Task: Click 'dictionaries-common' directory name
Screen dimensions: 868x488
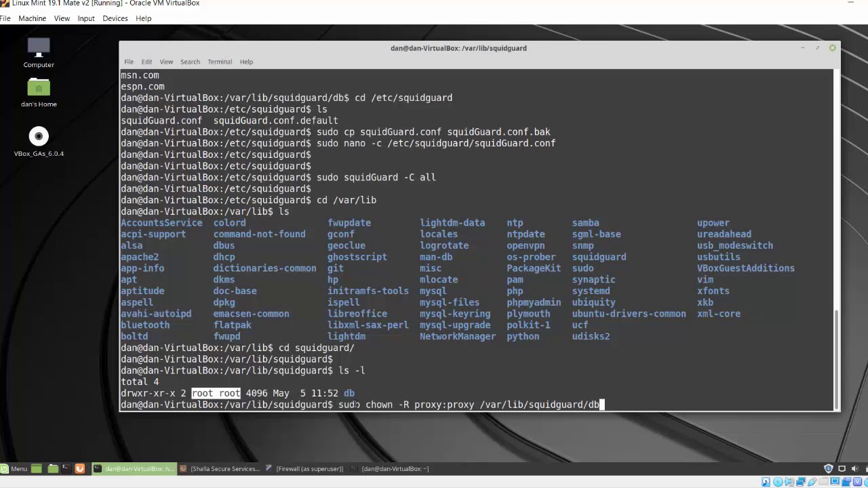Action: pos(264,268)
